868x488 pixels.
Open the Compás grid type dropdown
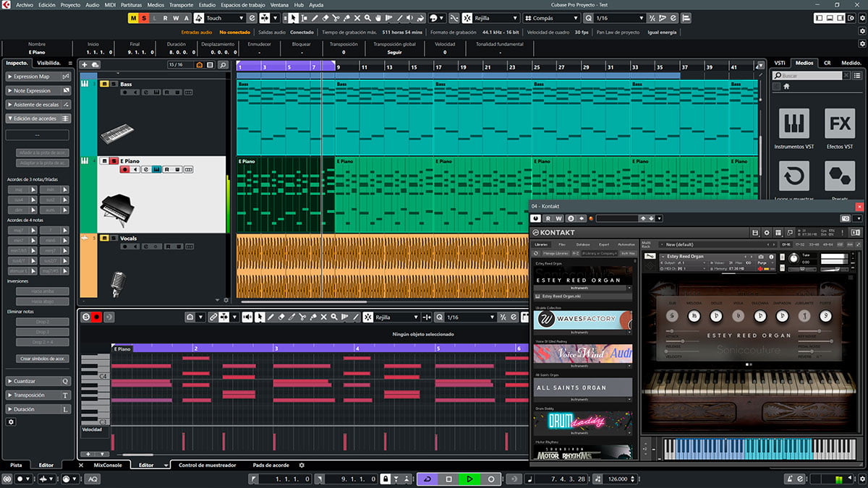(x=551, y=18)
